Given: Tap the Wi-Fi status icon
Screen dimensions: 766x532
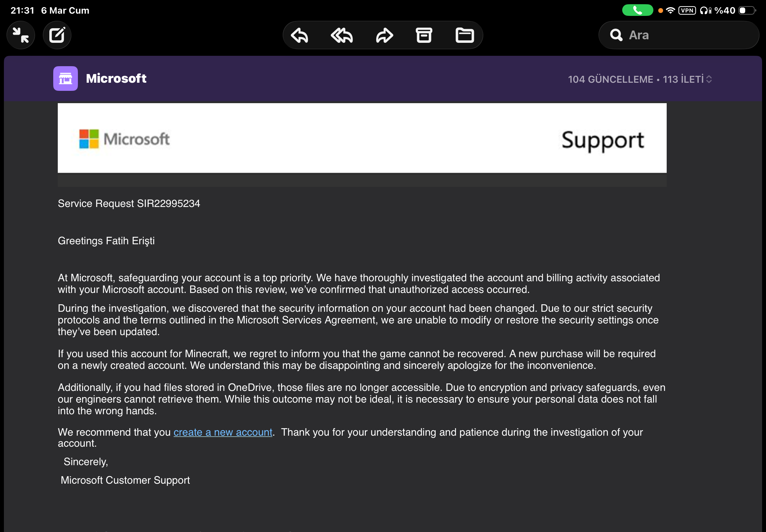Looking at the screenshot, I should (x=670, y=10).
